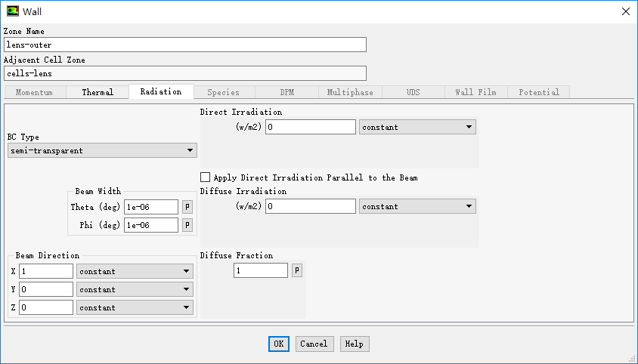The height and width of the screenshot is (364, 638).
Task: Click the Diffuse Fraction P button
Action: [296, 270]
